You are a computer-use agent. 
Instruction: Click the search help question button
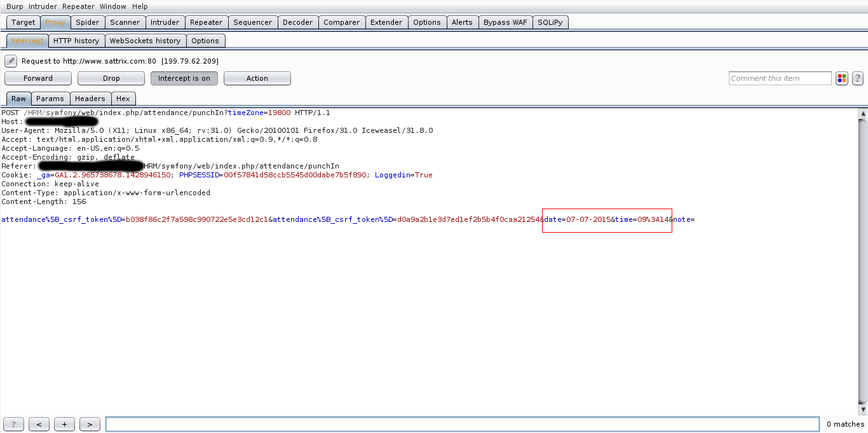13,424
